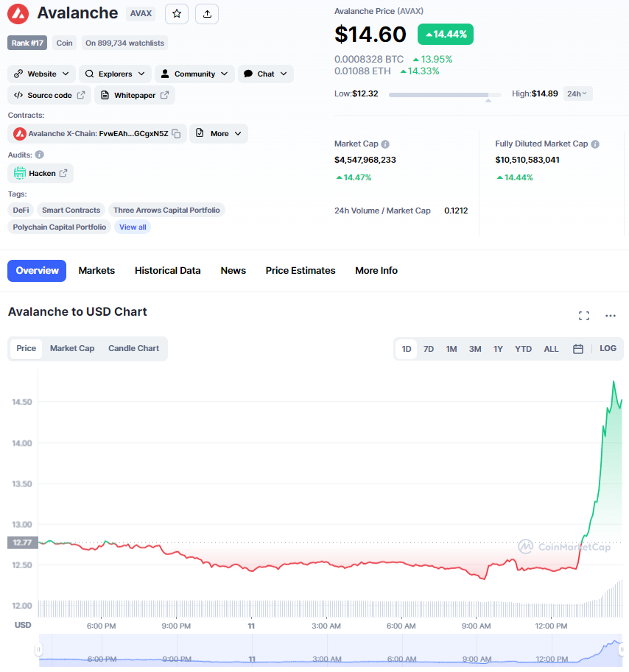The image size is (629, 672).
Task: Open the calendar date range picker
Action: (x=578, y=349)
